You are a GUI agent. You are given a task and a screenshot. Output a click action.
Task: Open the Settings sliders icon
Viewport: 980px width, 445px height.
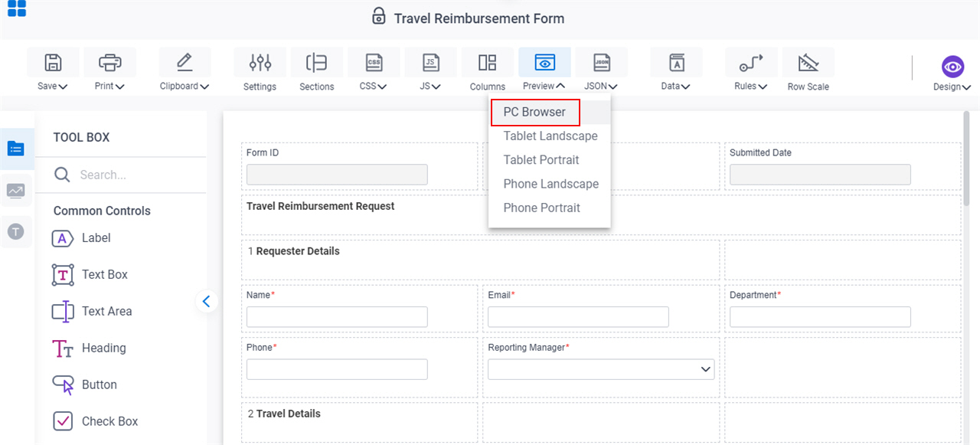point(260,63)
